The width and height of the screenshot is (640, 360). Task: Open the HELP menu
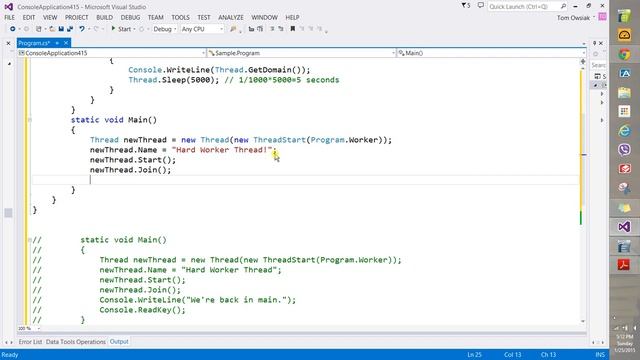click(292, 17)
